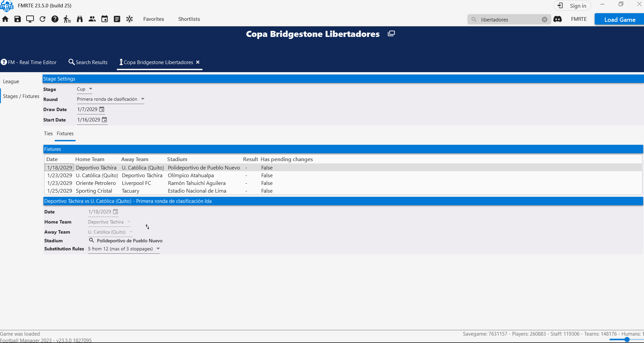Switch to FM - Real Time Editor tab
The height and width of the screenshot is (343, 644).
coord(29,62)
